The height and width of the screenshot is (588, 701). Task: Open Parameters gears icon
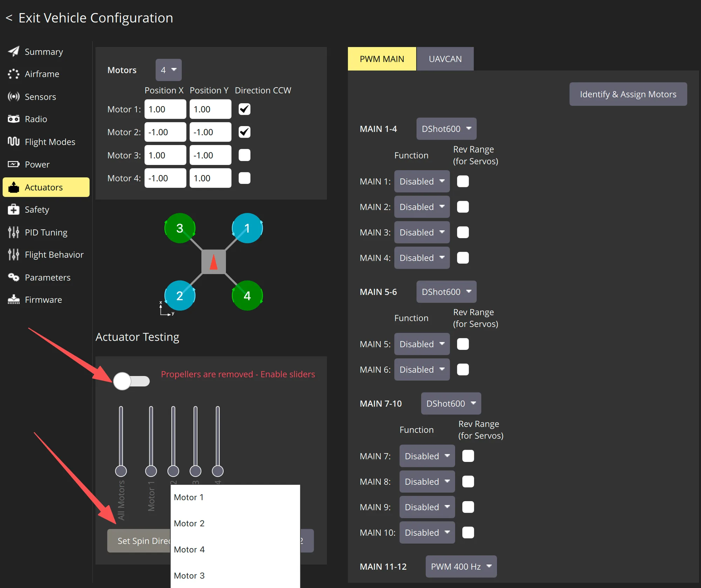tap(14, 277)
